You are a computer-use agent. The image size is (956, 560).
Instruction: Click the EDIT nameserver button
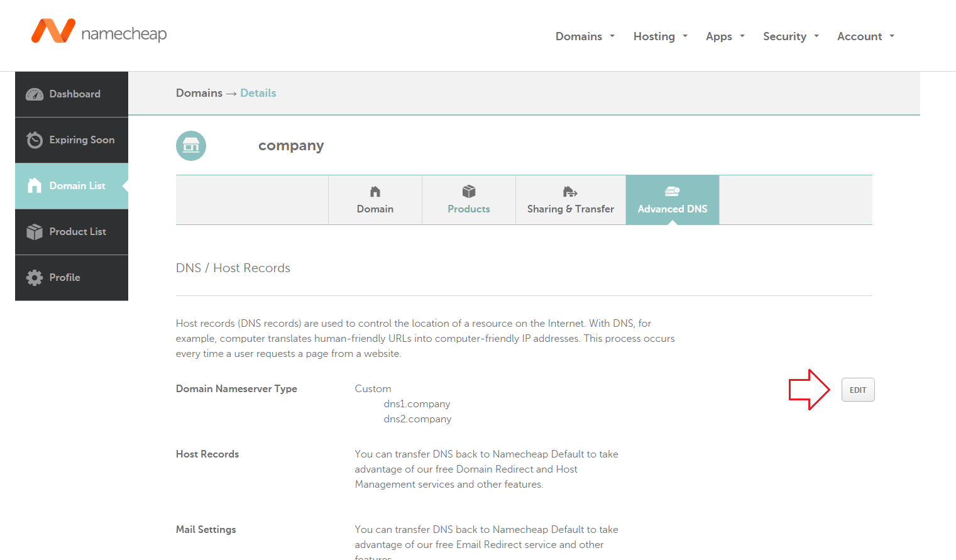[x=858, y=390]
